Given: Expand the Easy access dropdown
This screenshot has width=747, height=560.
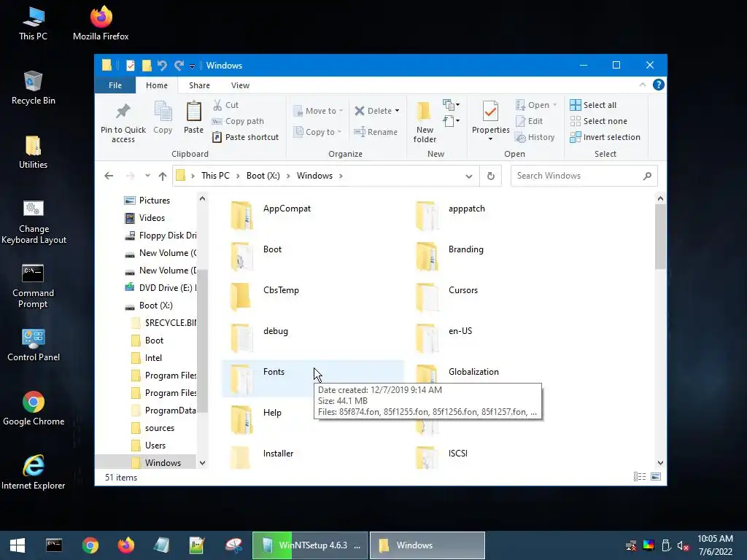Looking at the screenshot, I should click(451, 121).
